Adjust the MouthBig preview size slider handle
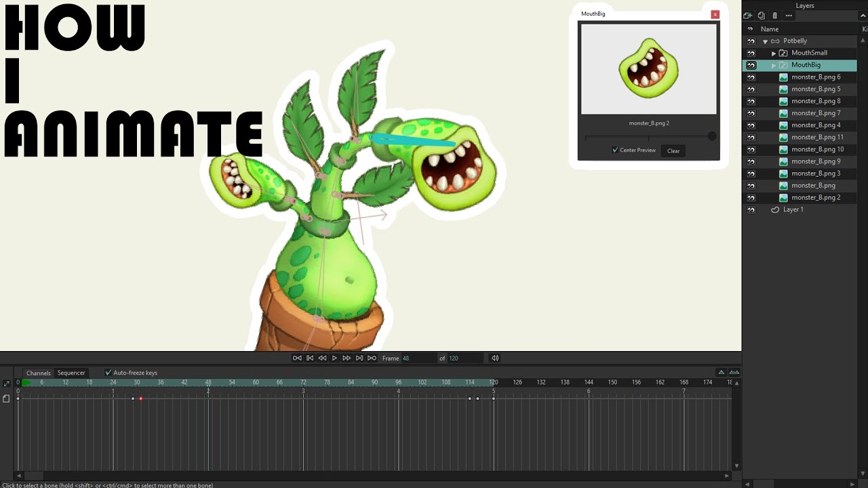This screenshot has width=868, height=488. (711, 136)
